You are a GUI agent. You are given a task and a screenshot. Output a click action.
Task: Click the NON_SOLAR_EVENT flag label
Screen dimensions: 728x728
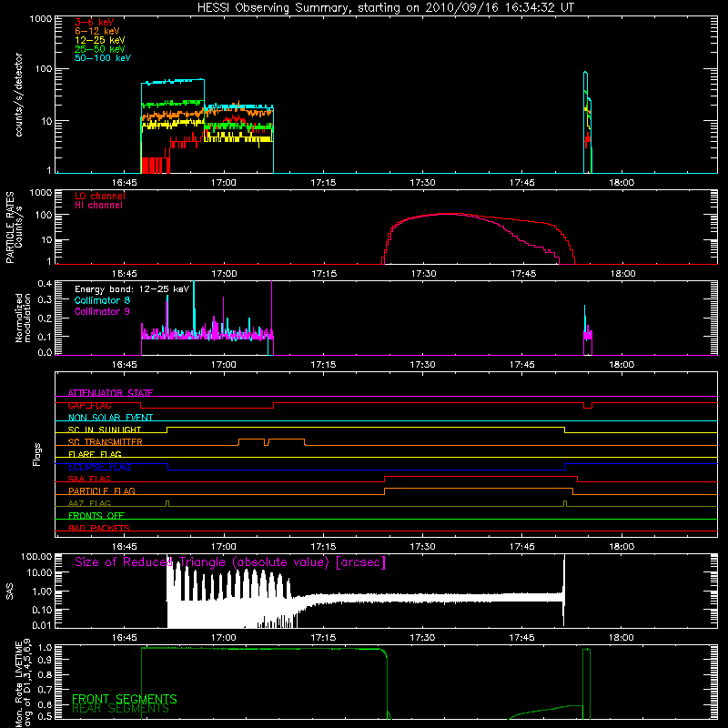[x=110, y=418]
